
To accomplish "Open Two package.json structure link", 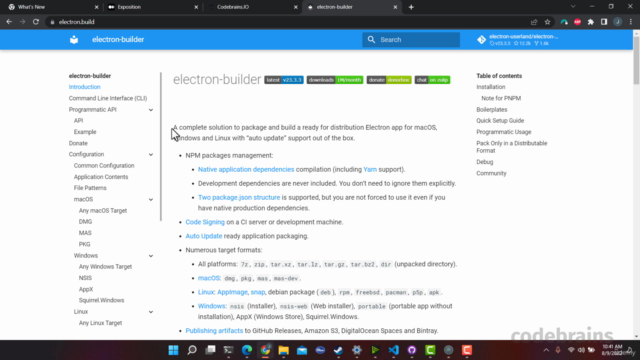I will click(239, 198).
